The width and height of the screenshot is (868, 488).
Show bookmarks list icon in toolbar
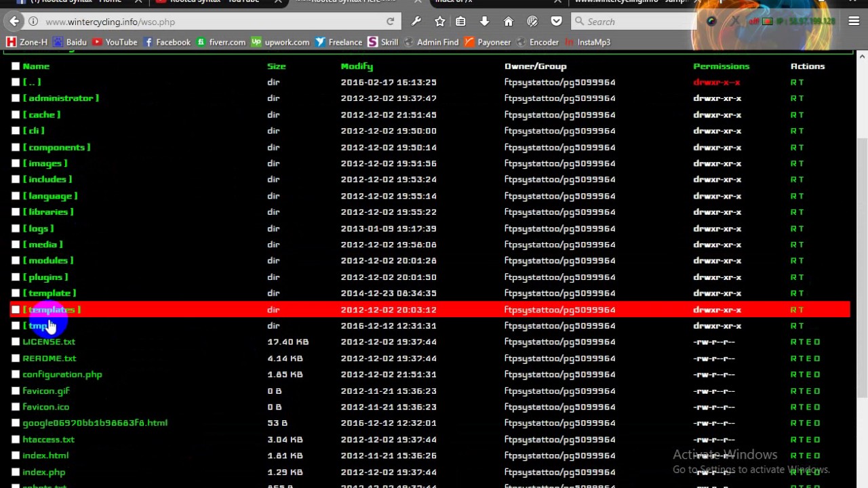(460, 22)
